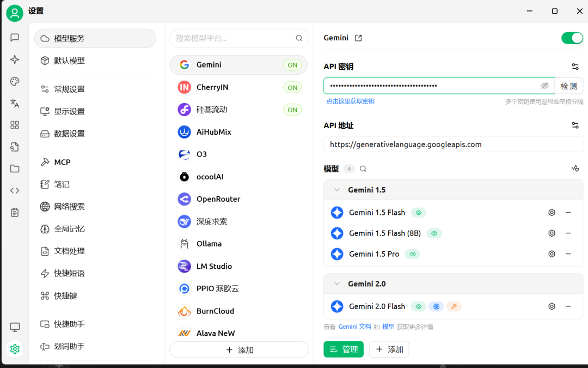This screenshot has height=368, width=588.
Task: Click the green settings gear icon
Action: (x=15, y=349)
